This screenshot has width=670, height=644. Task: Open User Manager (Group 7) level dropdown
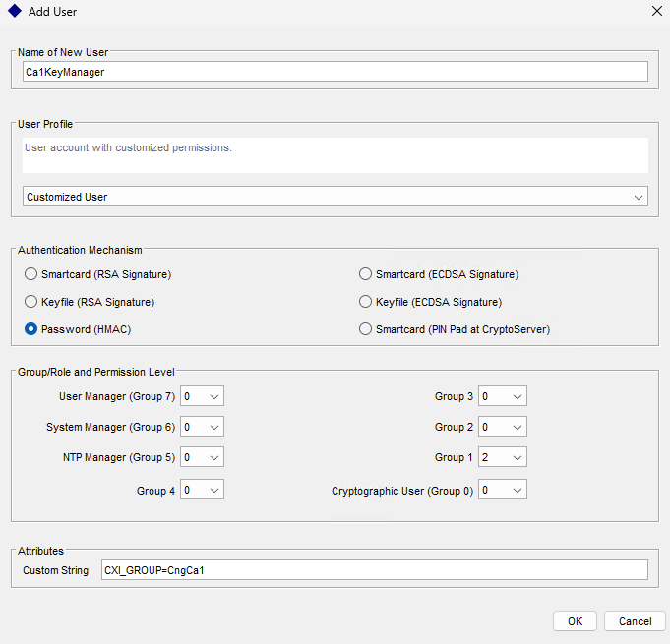(202, 396)
